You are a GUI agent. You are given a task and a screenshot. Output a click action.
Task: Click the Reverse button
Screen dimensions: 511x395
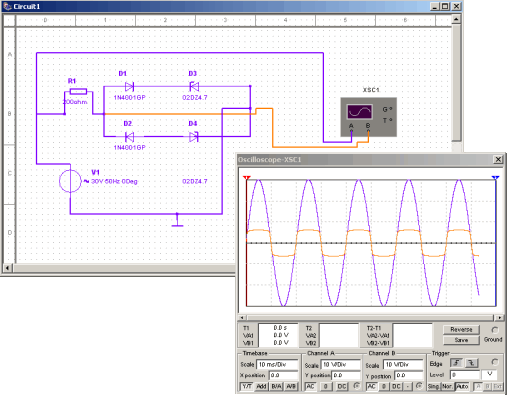(x=461, y=329)
